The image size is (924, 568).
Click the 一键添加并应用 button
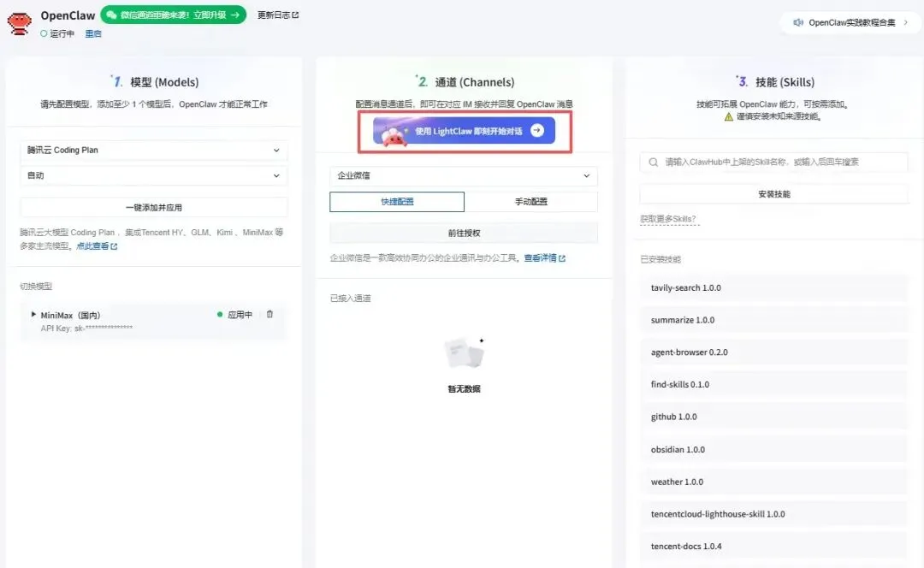154,207
